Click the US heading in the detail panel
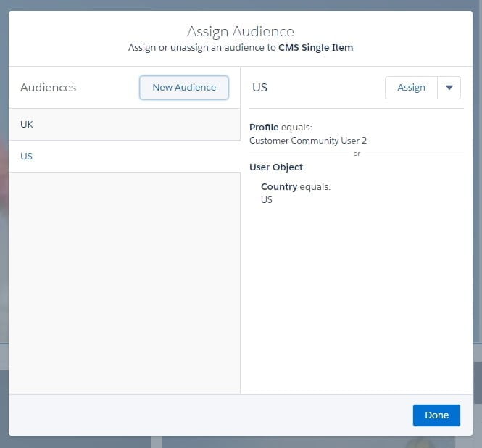The height and width of the screenshot is (448, 482). 259,88
